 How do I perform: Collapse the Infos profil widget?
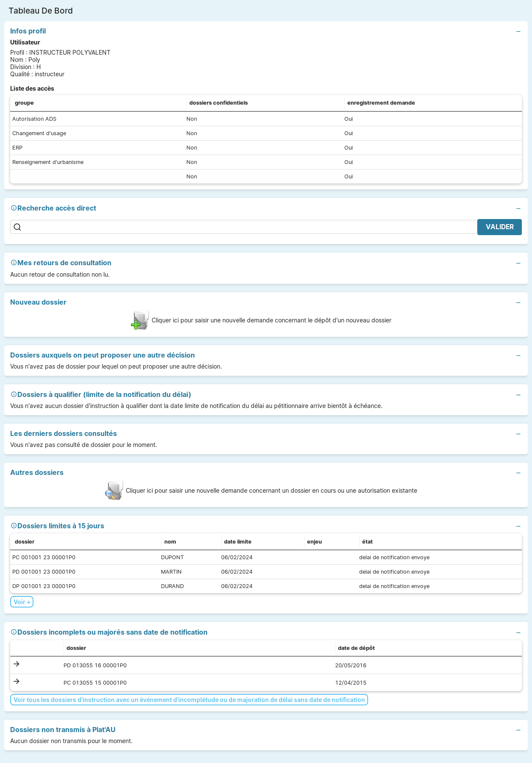[518, 31]
